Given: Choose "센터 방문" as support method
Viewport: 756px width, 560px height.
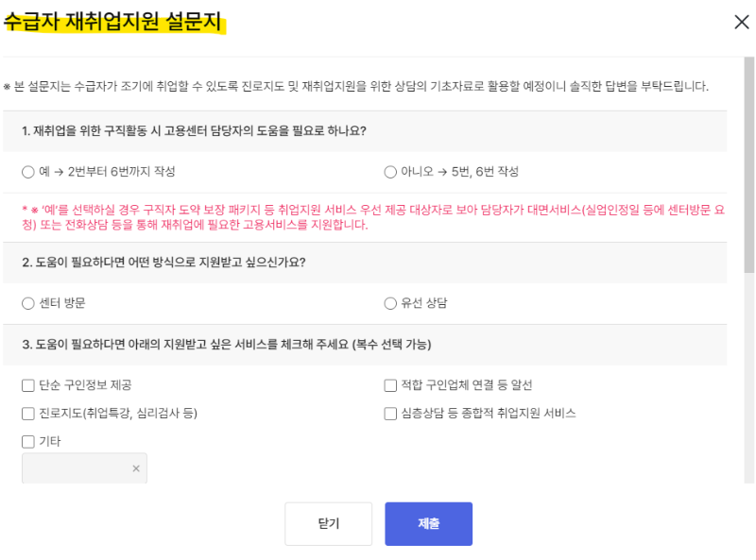Looking at the screenshot, I should [x=27, y=303].
